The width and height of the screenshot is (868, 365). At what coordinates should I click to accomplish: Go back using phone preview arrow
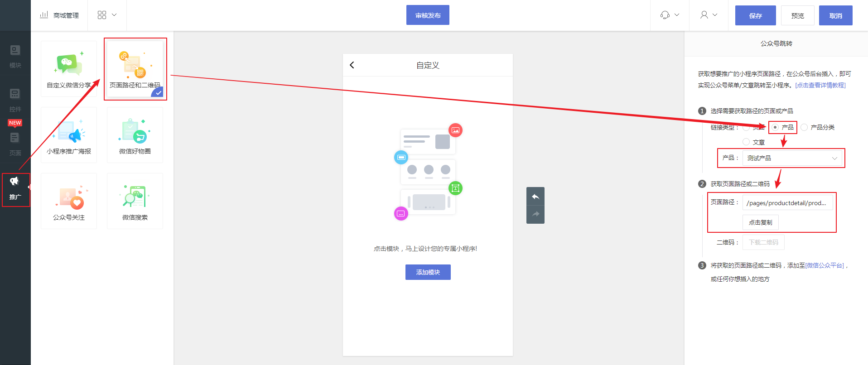(x=352, y=65)
